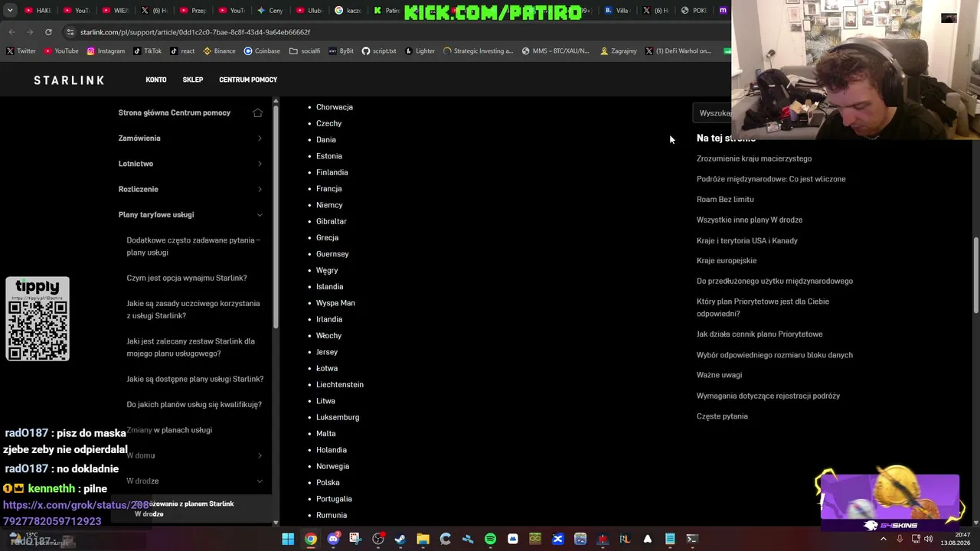Toggle the W drodze section chevron
The width and height of the screenshot is (980, 551).
pos(260,481)
